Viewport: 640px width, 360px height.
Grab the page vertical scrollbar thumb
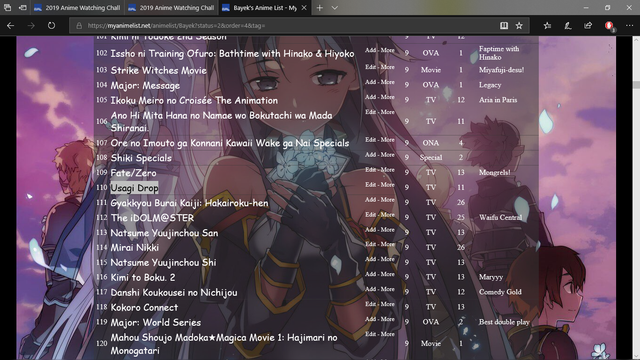636,84
